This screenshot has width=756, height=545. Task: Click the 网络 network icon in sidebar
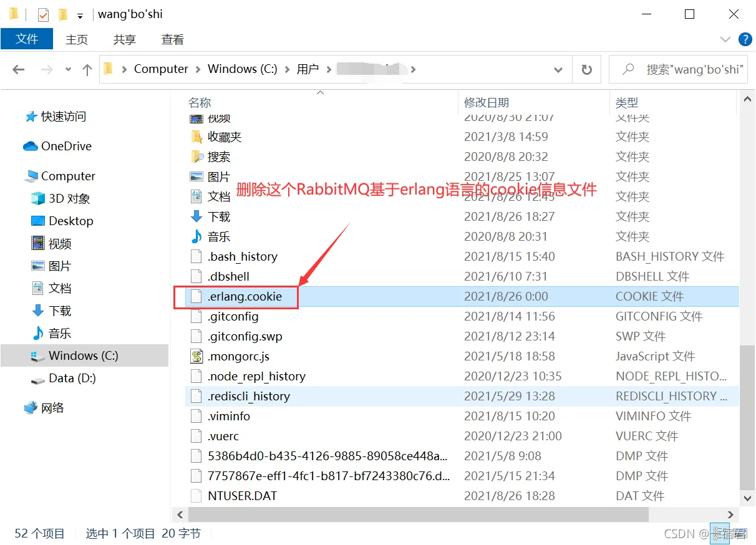pyautogui.click(x=31, y=408)
